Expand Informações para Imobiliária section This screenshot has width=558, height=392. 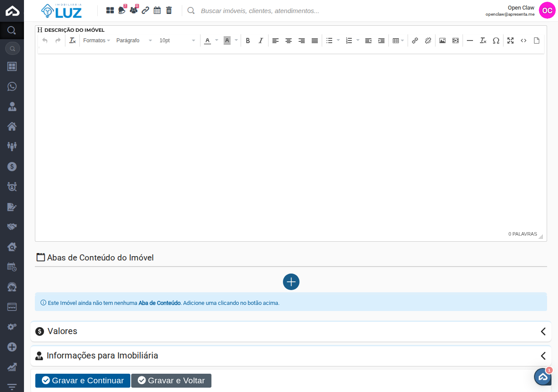tap(291, 356)
